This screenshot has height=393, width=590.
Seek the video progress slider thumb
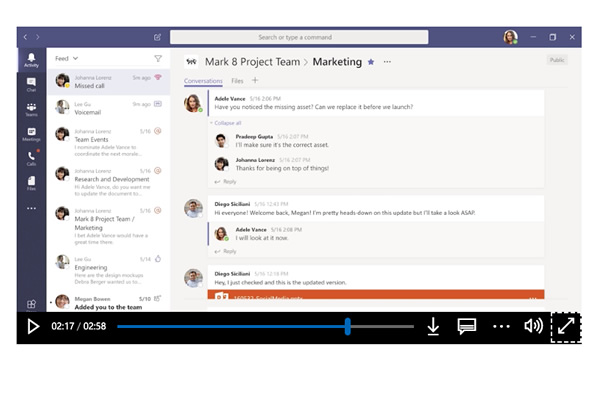pyautogui.click(x=348, y=326)
